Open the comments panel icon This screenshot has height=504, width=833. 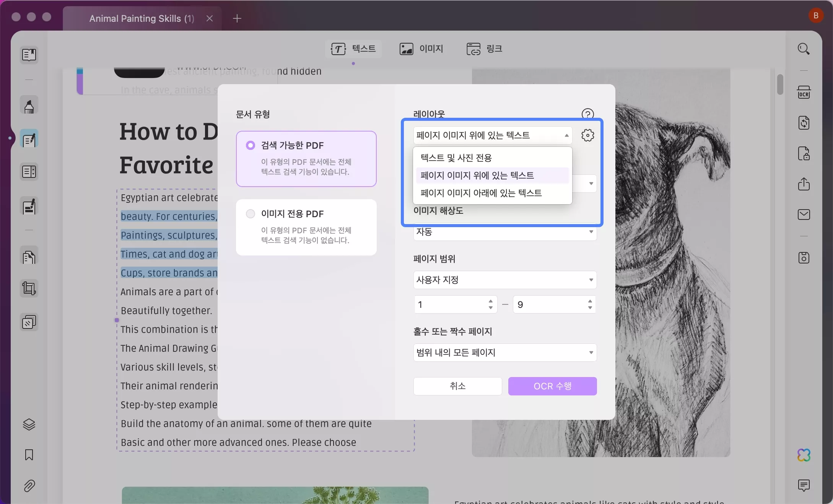coord(804,486)
